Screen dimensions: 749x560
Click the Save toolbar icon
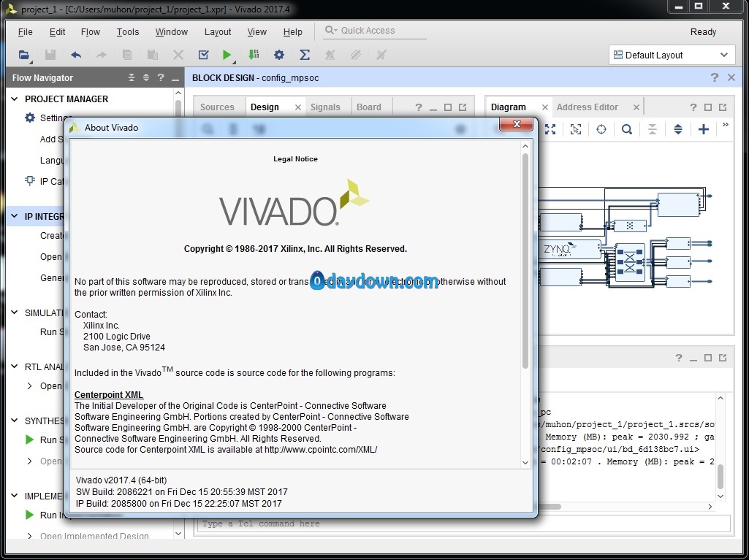pyautogui.click(x=50, y=55)
